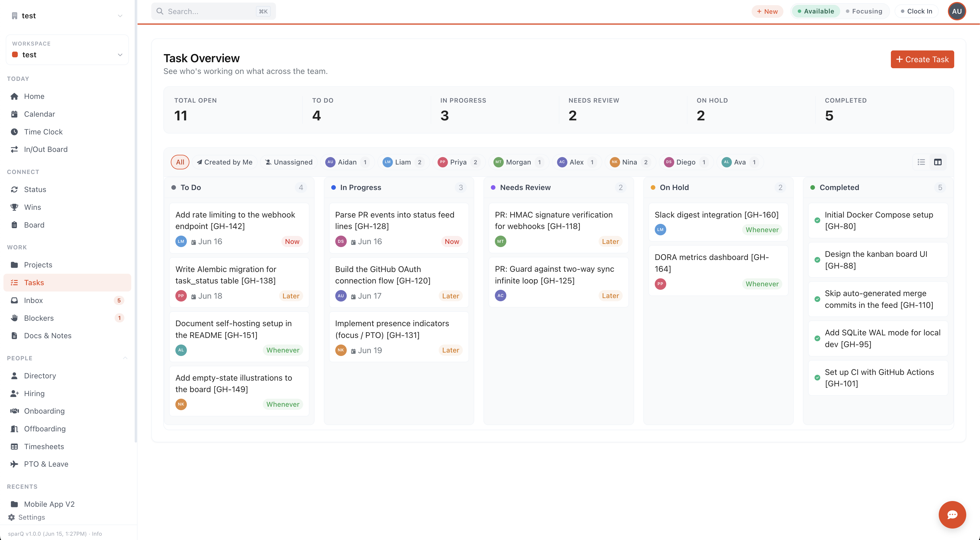Open the Hiring page
980x540 pixels.
[x=67, y=394]
